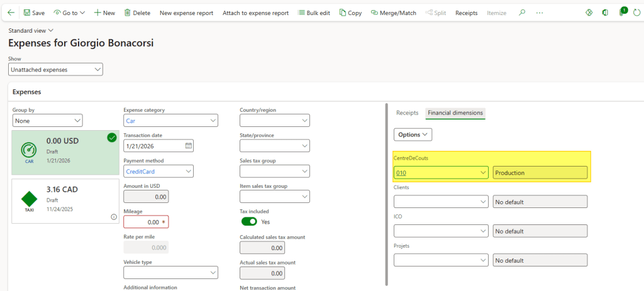Toggle the Tax included switch

tap(250, 222)
